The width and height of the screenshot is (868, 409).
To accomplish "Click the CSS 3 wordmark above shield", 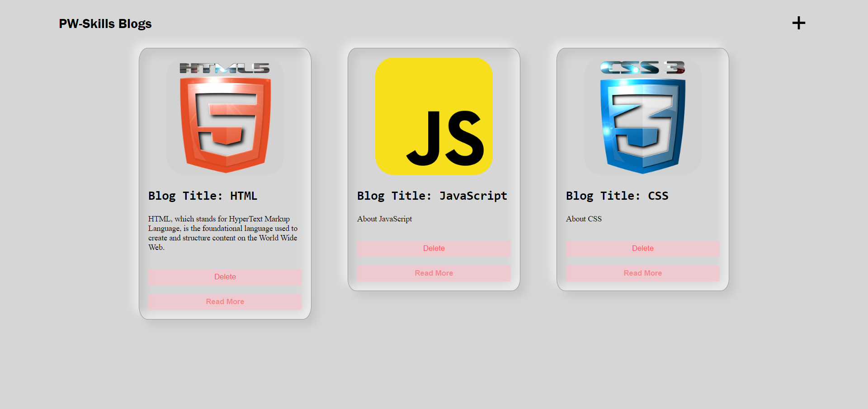I will (x=642, y=68).
